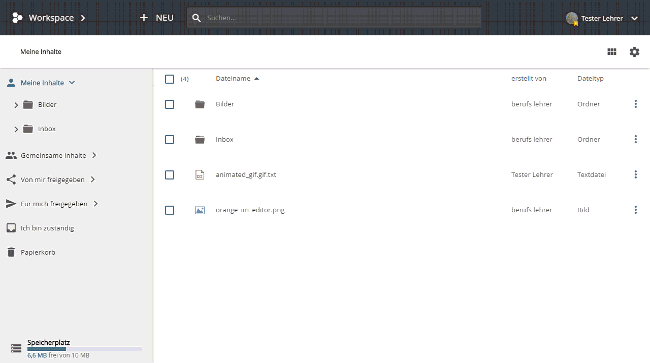Image resolution: width=650 pixels, height=363 pixels.
Task: Click the Speicherplatz usage bar
Action: point(85,349)
